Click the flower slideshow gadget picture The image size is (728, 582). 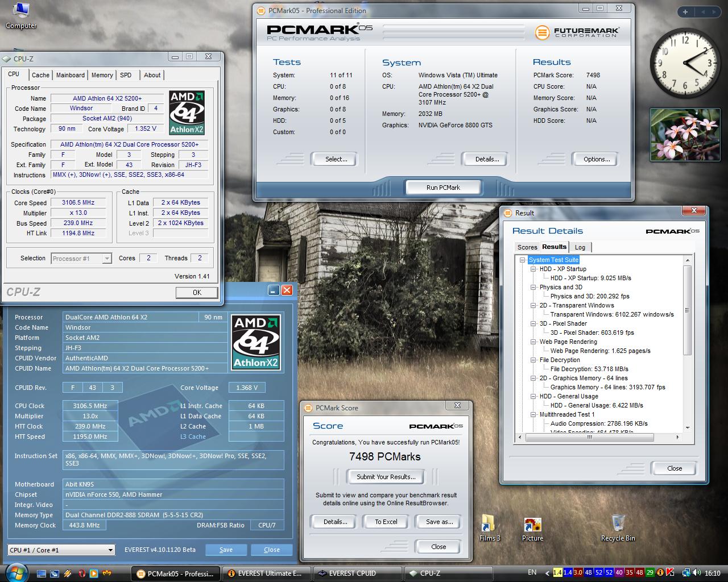[x=684, y=135]
